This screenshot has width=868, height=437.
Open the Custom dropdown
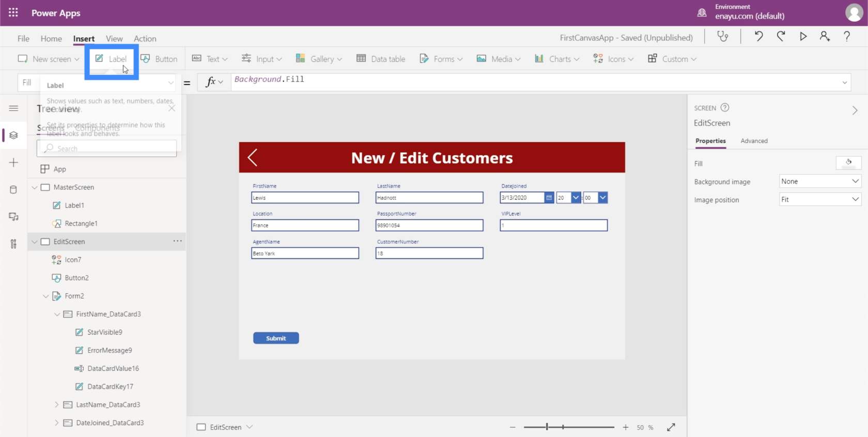(x=672, y=59)
